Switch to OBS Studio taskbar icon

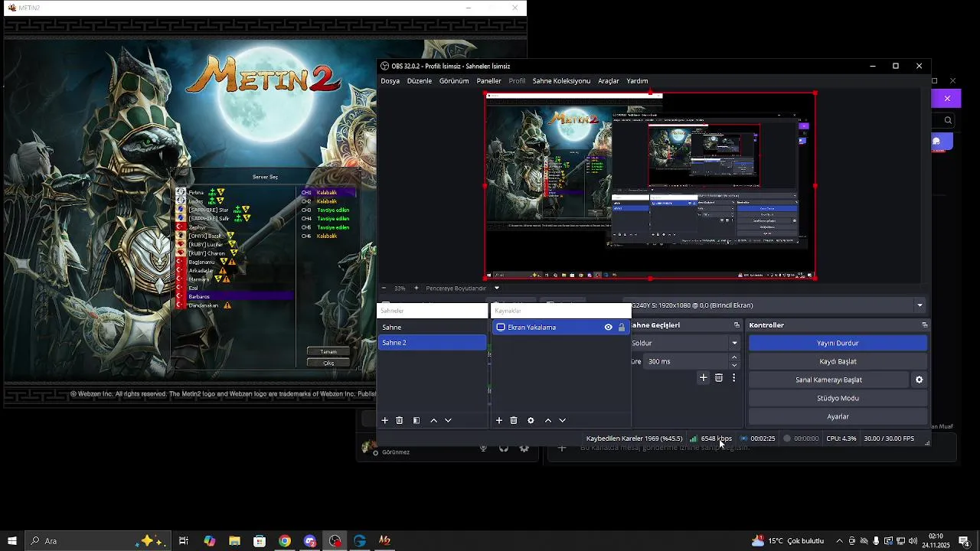335,541
